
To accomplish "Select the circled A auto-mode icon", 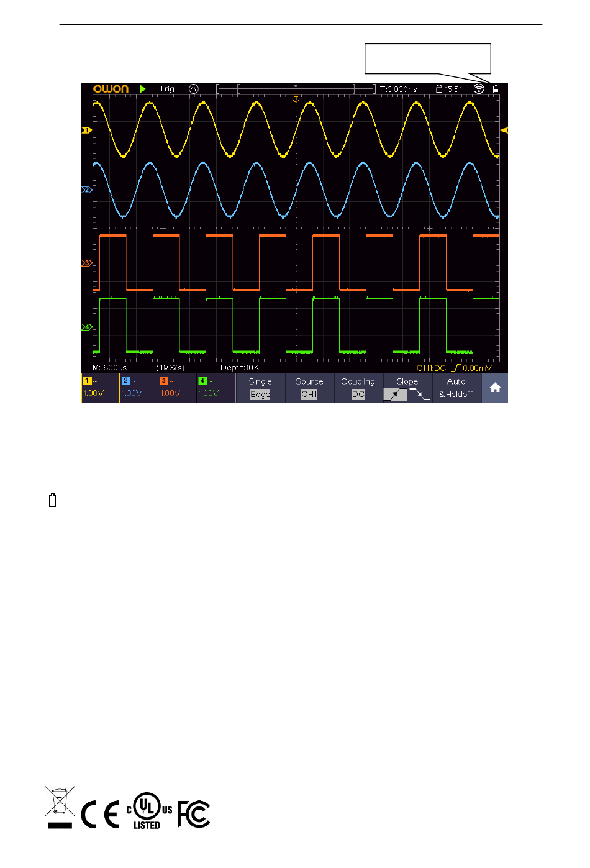I will (x=194, y=89).
